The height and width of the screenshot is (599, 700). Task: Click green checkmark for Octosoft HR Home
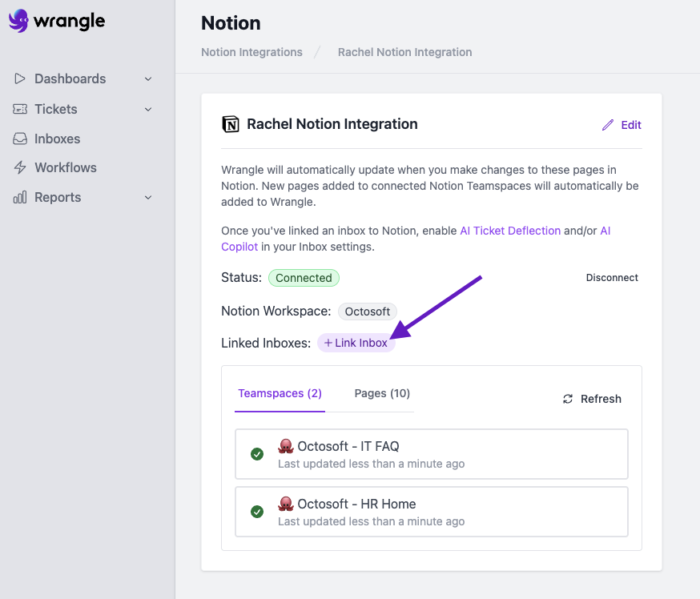pos(257,512)
